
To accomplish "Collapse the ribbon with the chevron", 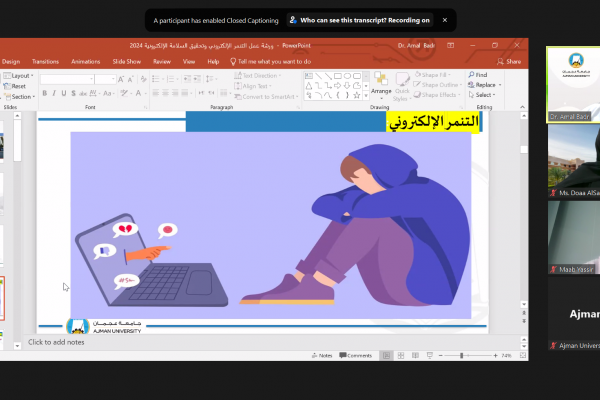I will [x=522, y=107].
